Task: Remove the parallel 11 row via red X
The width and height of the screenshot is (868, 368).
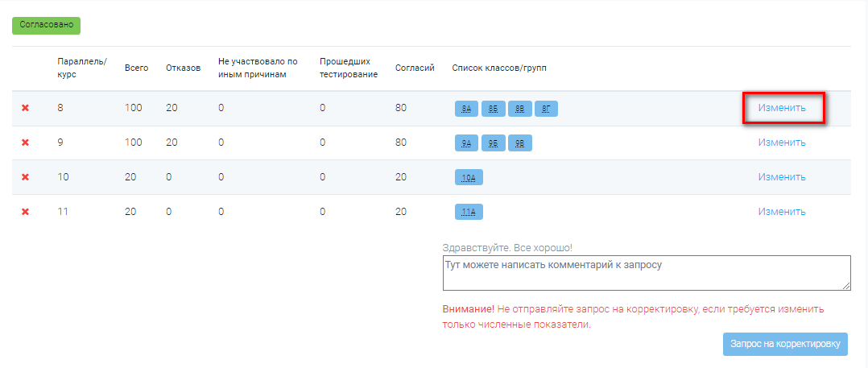Action: (x=25, y=212)
